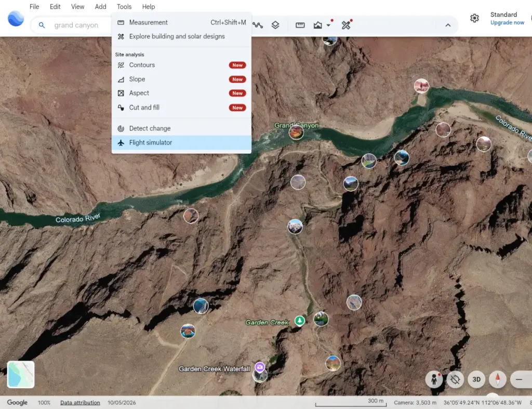Launch Flight simulator from menu
The width and height of the screenshot is (532, 409).
[181, 142]
